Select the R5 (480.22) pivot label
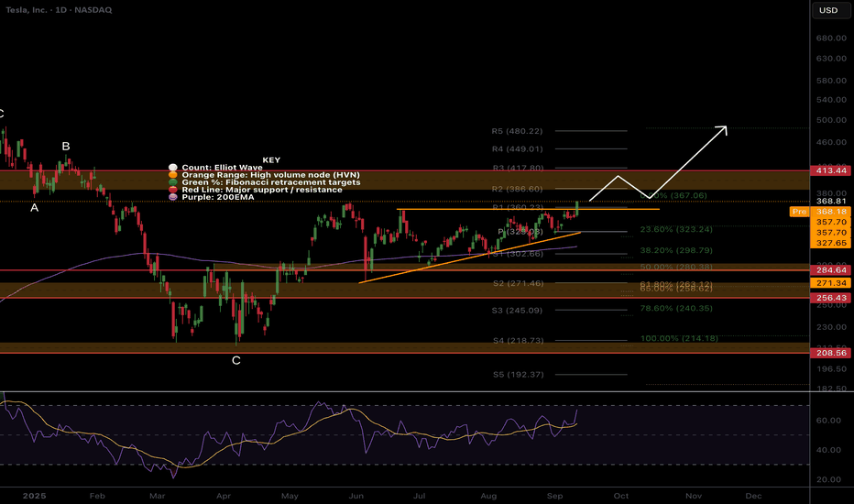Screen dimensions: 854x504 coord(517,131)
